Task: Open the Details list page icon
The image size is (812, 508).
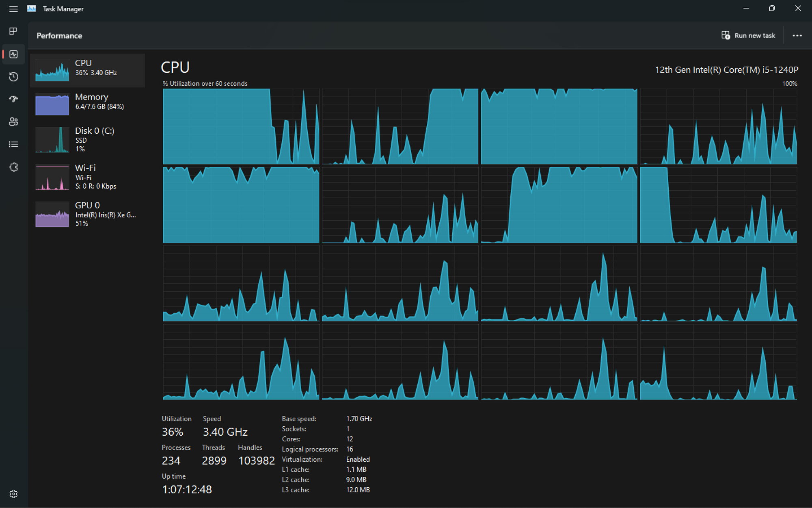Action: (13, 144)
